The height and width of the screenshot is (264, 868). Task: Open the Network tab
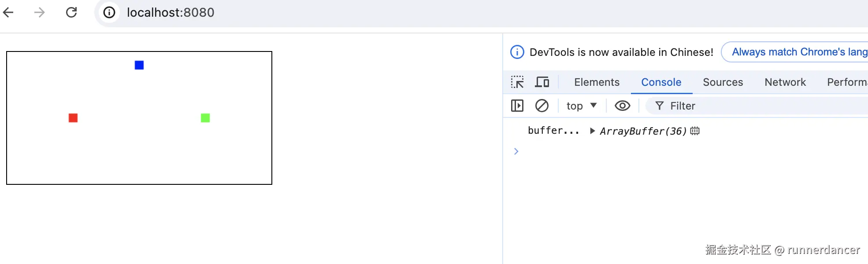point(785,82)
